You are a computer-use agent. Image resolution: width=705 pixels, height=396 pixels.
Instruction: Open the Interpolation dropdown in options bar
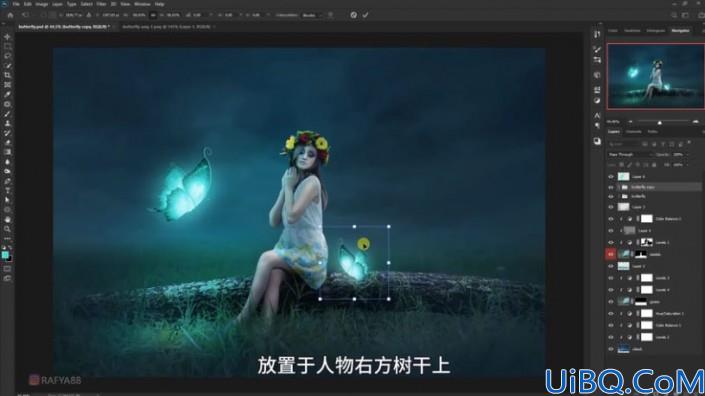312,15
